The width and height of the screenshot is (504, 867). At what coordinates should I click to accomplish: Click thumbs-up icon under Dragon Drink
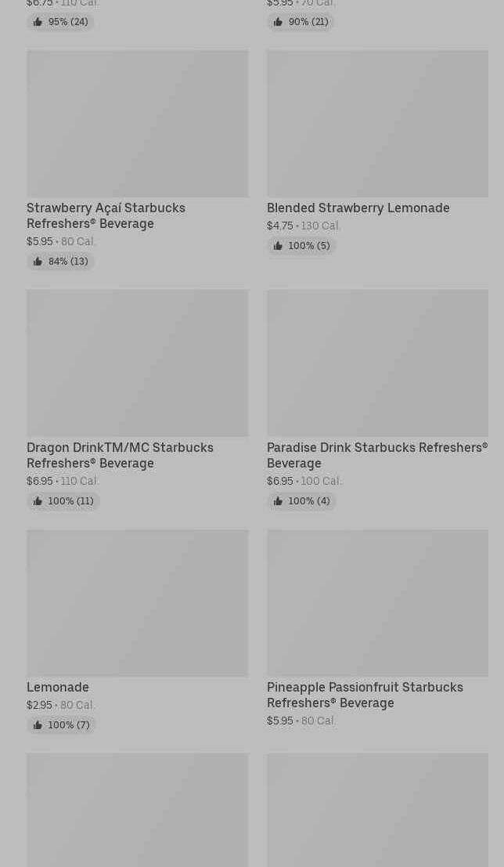38,501
